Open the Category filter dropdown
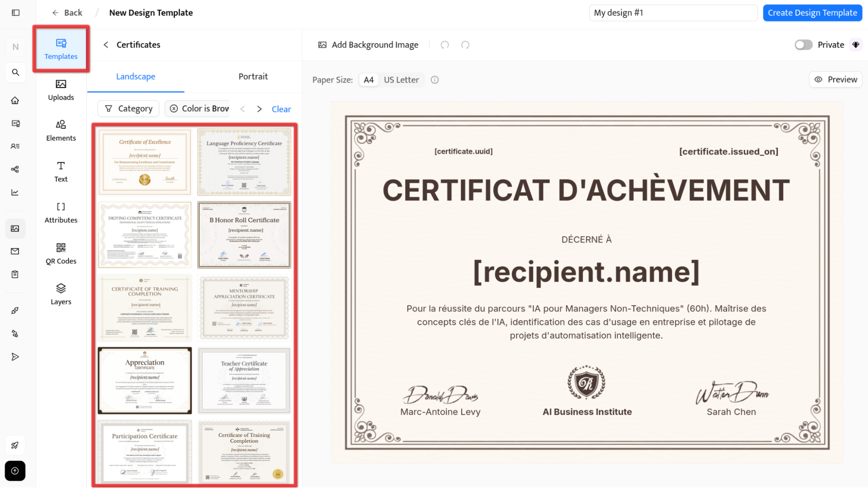The height and width of the screenshot is (488, 868). pyautogui.click(x=129, y=108)
